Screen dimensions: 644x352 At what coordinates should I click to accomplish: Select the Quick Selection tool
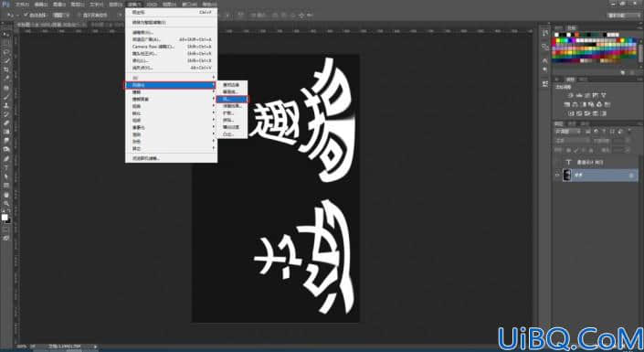point(6,60)
